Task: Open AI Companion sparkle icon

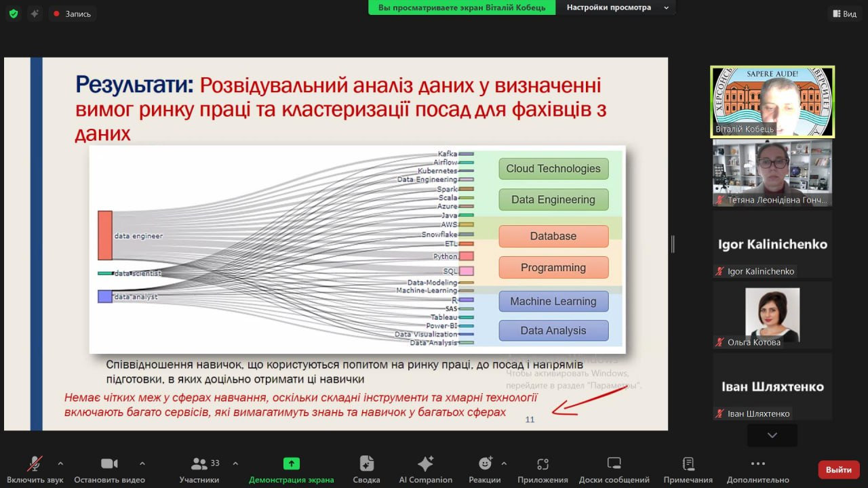Action: click(x=425, y=464)
